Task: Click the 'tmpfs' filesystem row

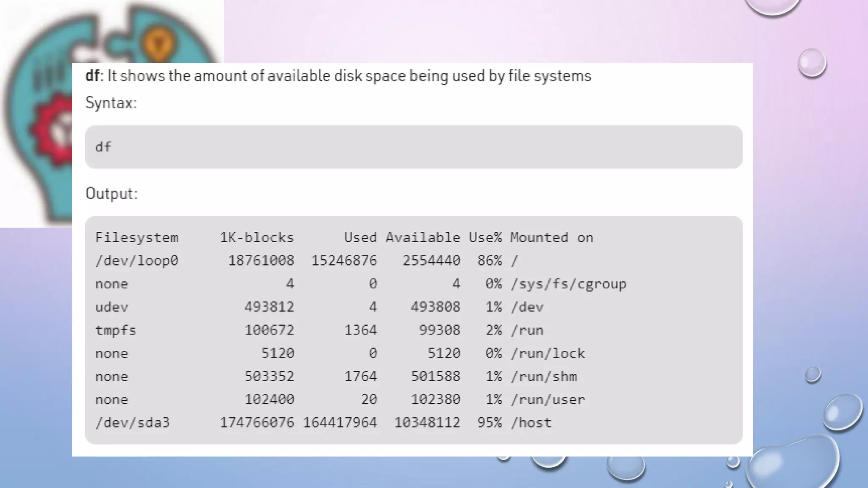Action: pyautogui.click(x=115, y=330)
